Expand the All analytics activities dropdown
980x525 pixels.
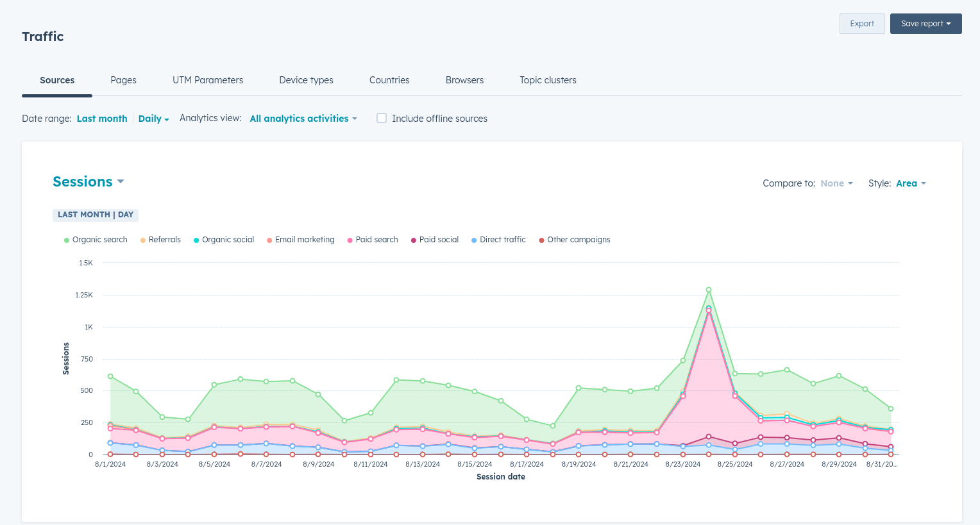coord(303,119)
